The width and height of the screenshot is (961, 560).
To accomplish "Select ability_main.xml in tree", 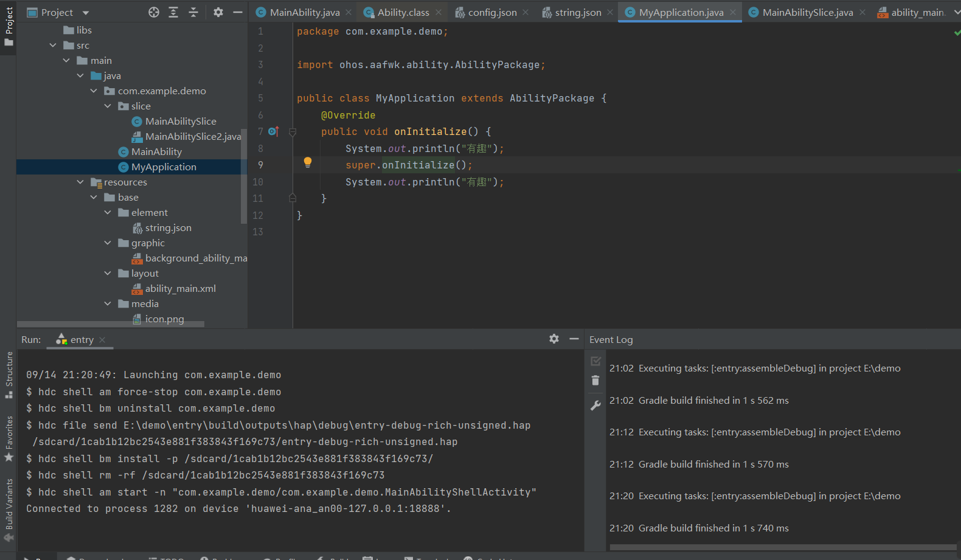I will click(174, 288).
